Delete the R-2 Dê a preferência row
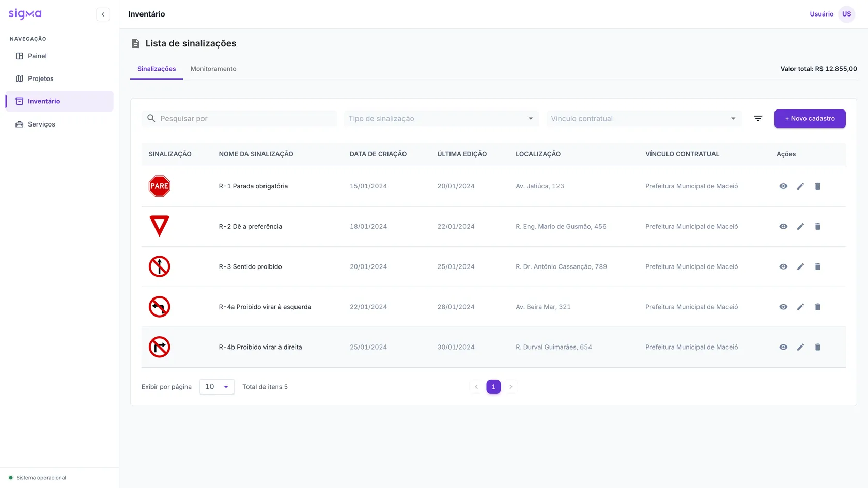The height and width of the screenshot is (488, 868). pos(818,227)
